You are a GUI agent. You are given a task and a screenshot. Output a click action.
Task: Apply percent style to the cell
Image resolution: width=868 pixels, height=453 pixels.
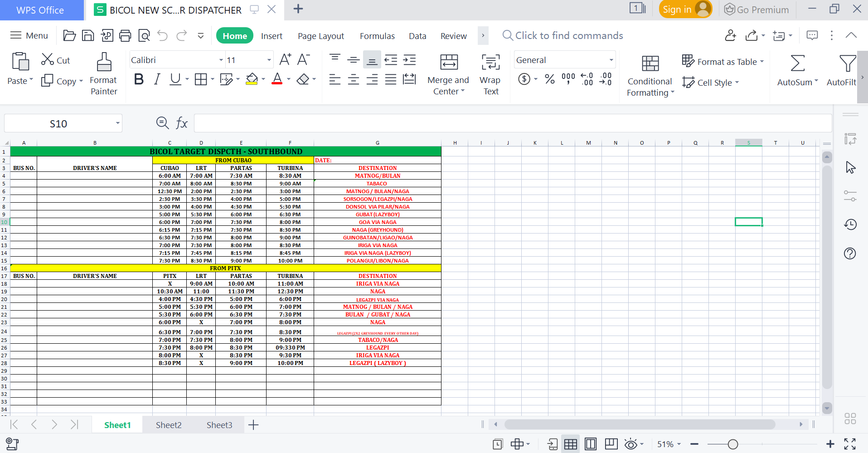pos(550,79)
